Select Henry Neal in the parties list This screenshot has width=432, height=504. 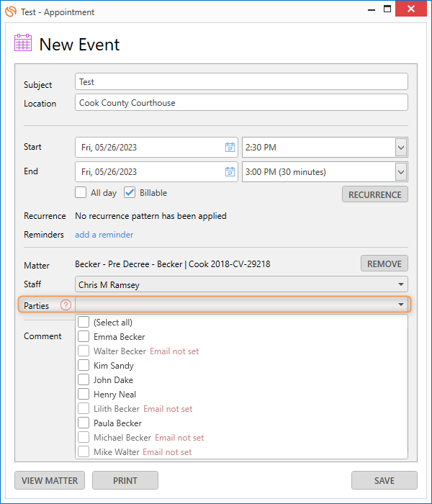click(x=114, y=395)
